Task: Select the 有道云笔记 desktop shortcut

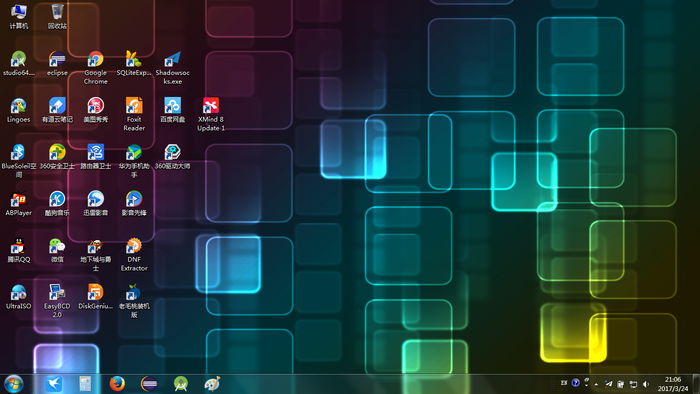Action: click(57, 110)
